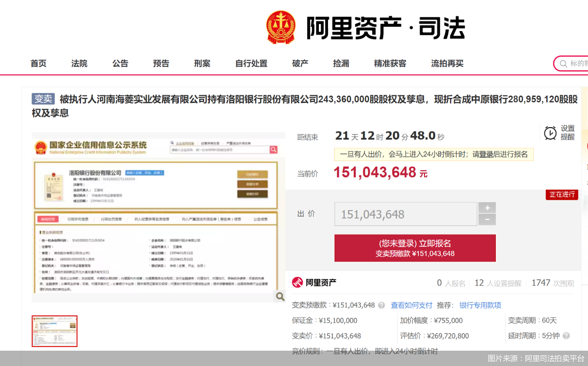Open the 首页 navigation tab
Image resolution: width=588 pixels, height=366 pixels.
tap(38, 64)
